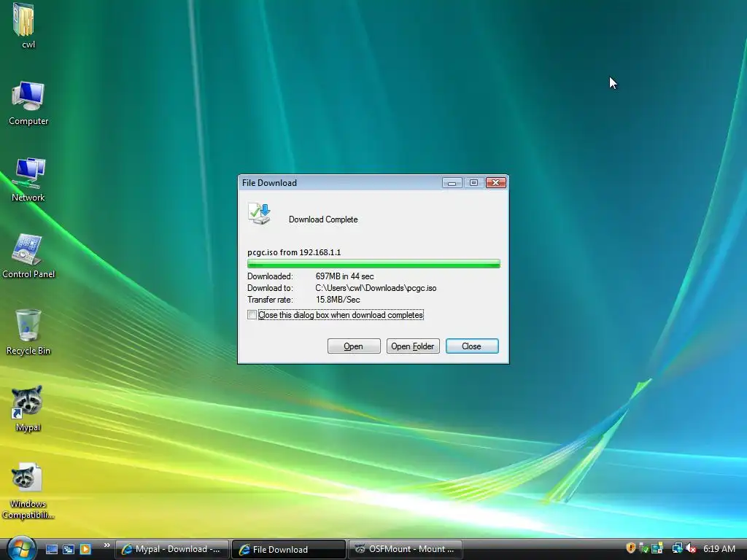Screen dimensions: 747x560
Task: Click the '15.8MB/Sec' transfer rate value
Action: [338, 300]
